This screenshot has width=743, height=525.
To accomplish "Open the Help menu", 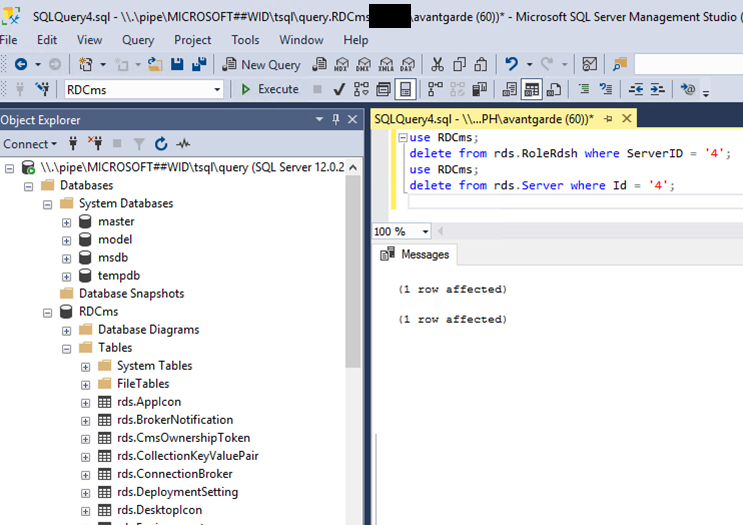I will (x=355, y=40).
